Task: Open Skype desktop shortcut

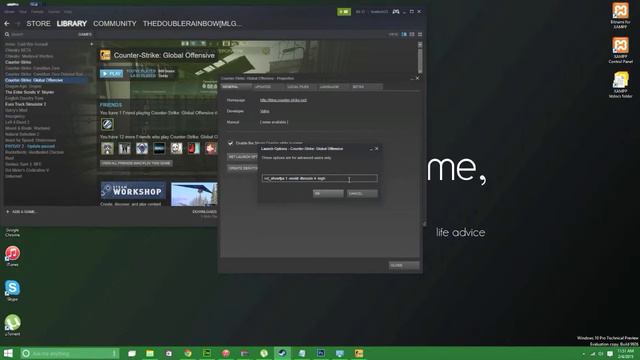Action: [x=12, y=291]
